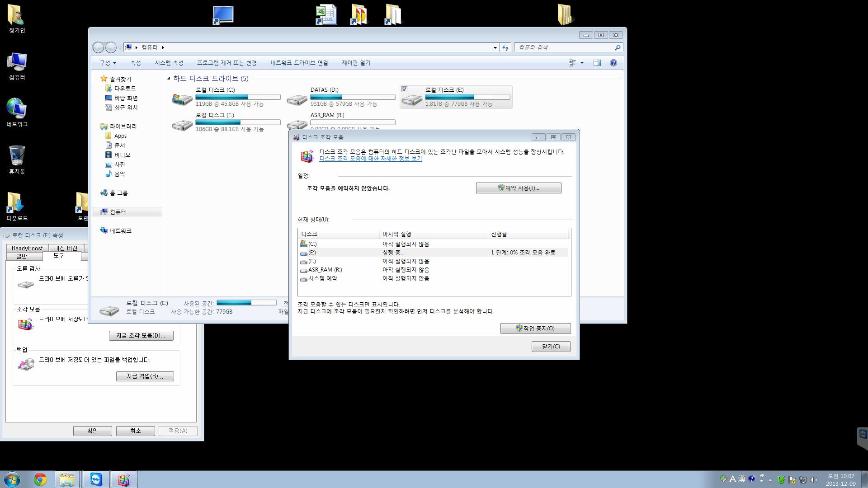Click the 예약 사용(T)... button
Image resolution: width=868 pixels, height=488 pixels.
coord(519,188)
